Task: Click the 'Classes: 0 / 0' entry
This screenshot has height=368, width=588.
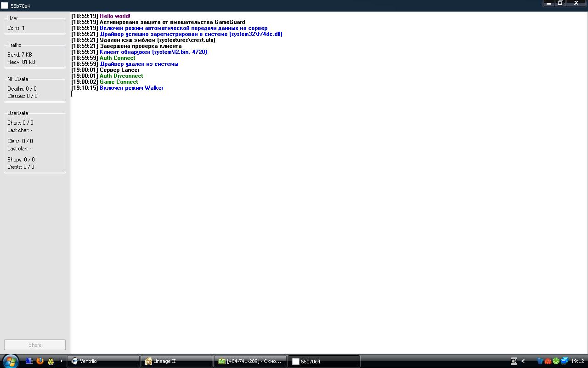Action: point(23,96)
